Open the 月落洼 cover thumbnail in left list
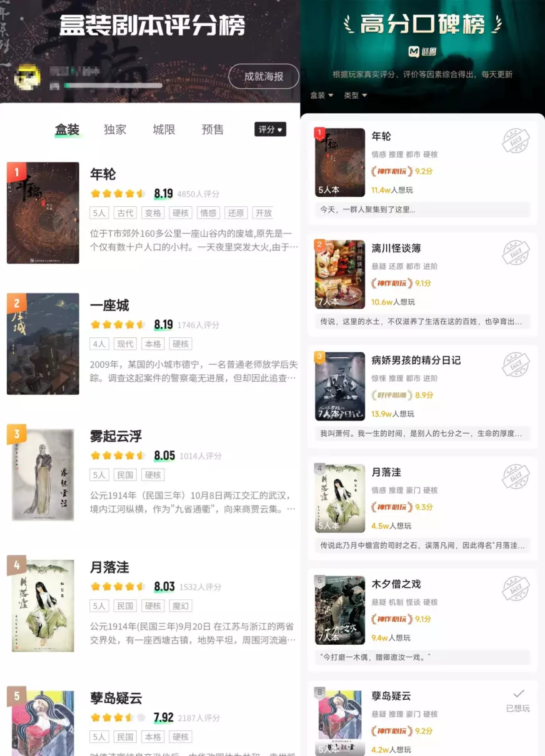This screenshot has width=545, height=756. 43,605
